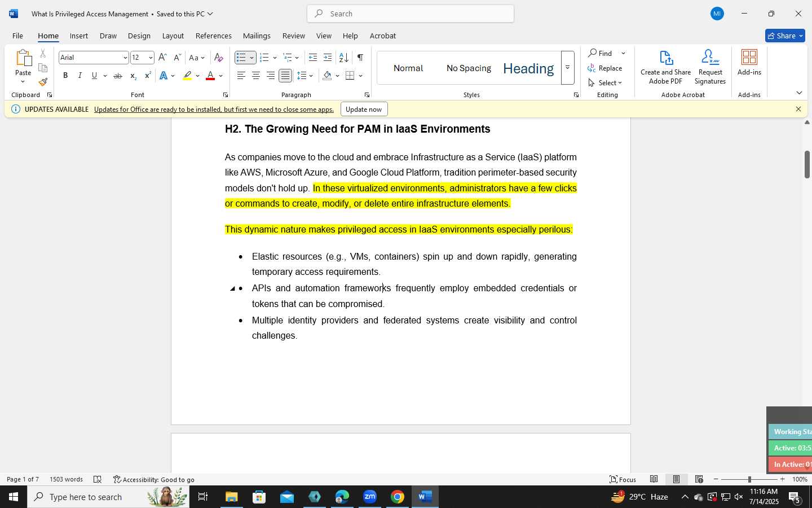The image size is (812, 508).
Task: Open the Review tab
Action: (294, 36)
